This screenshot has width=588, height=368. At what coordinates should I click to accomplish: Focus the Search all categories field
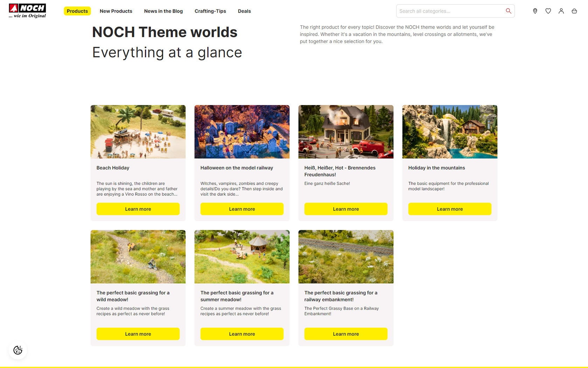[x=455, y=11]
